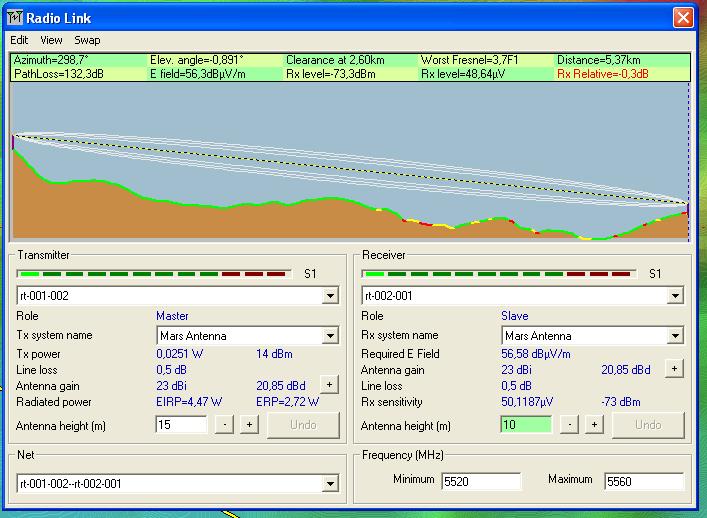Expand the transmitter unit rt-001-002 dropdown
707x518 pixels.
click(330, 296)
